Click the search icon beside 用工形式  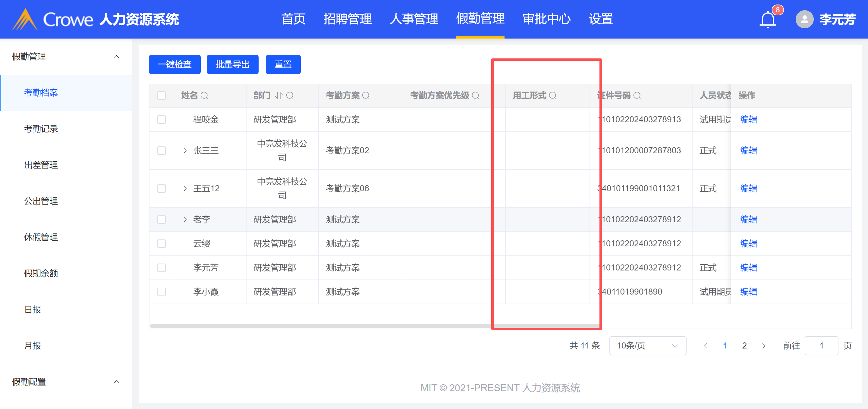point(553,95)
